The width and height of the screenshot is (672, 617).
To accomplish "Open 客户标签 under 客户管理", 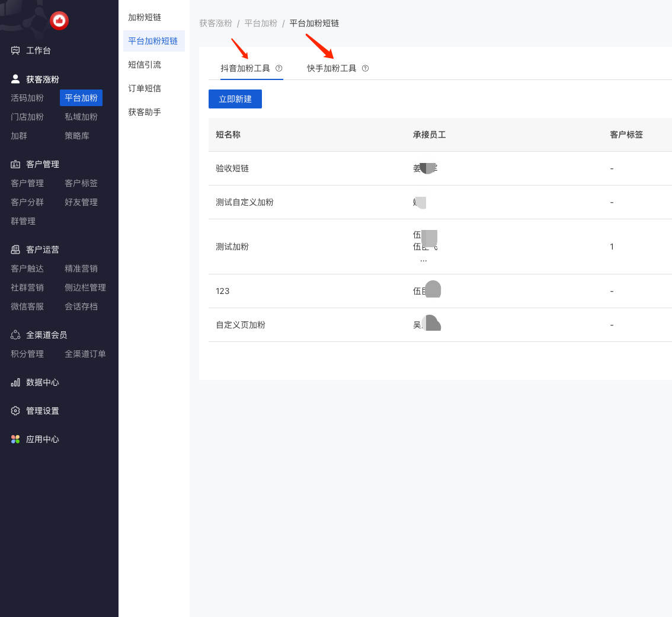I will [81, 183].
